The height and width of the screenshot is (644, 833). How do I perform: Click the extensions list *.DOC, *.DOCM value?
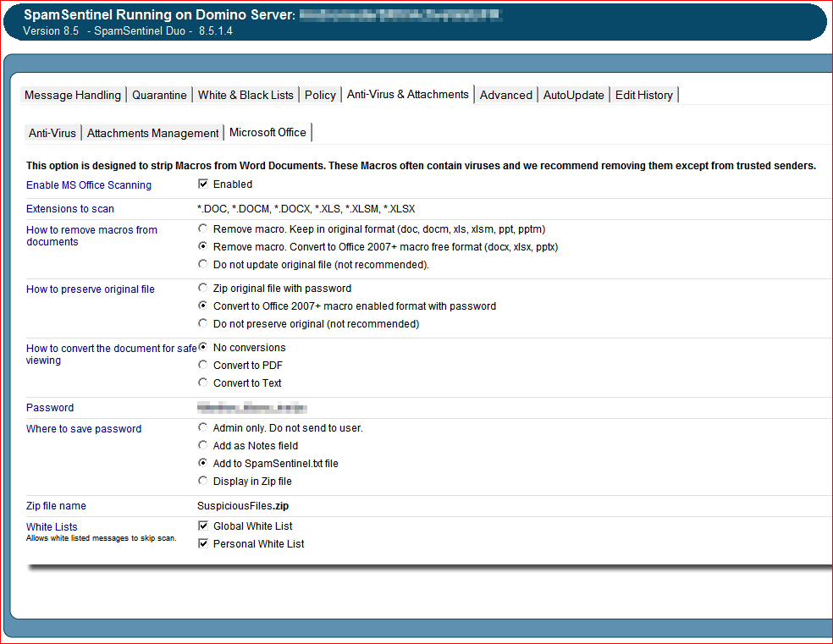click(306, 209)
